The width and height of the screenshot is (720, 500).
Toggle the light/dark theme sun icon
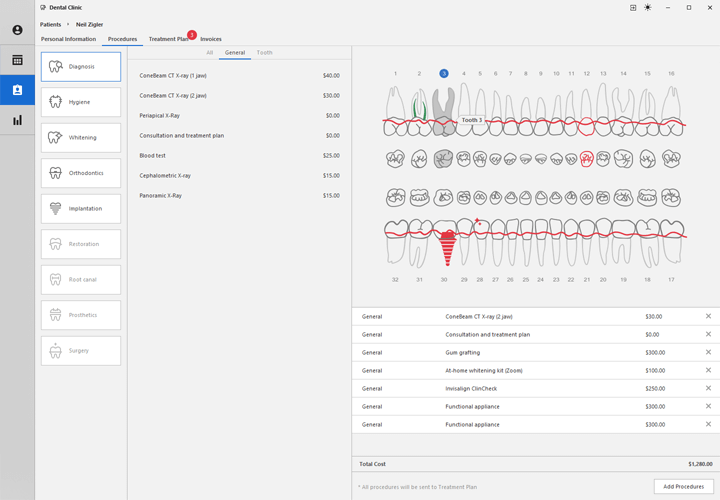647,7
